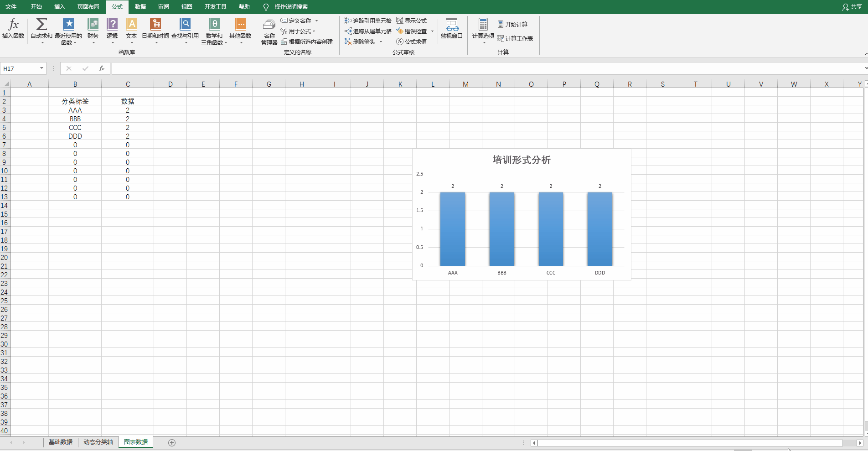Select row header 7

pos(4,145)
